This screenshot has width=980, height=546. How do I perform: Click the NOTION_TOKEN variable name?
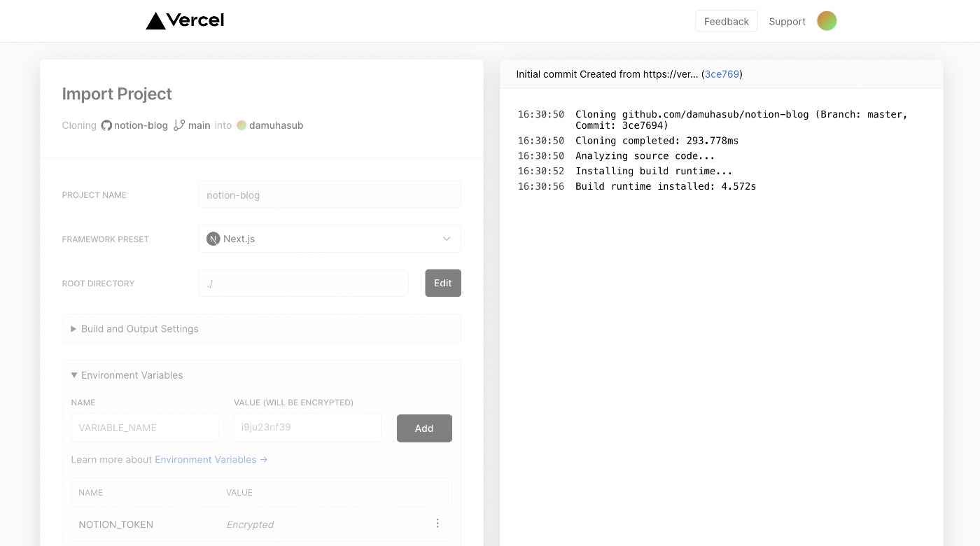(x=115, y=524)
